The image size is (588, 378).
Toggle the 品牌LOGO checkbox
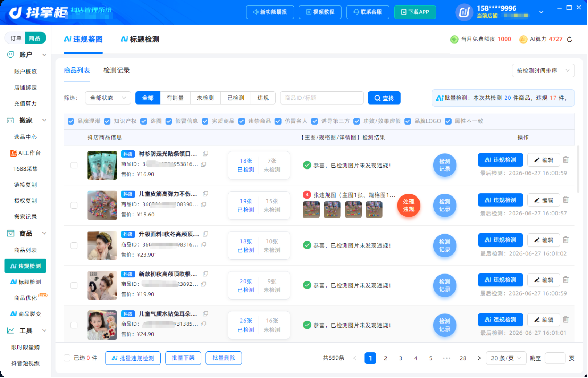[408, 121]
